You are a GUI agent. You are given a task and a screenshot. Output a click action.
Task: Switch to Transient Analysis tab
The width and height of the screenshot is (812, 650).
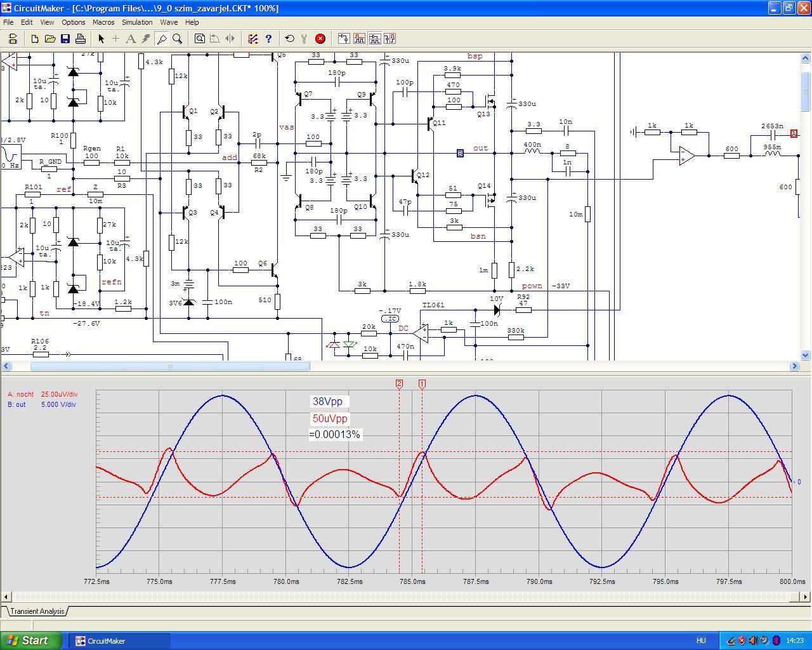click(37, 611)
